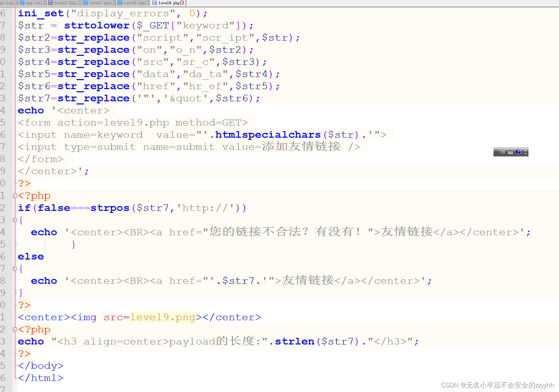Collapse the last <?php block fold marker
This screenshot has width=559, height=392.
point(15,329)
